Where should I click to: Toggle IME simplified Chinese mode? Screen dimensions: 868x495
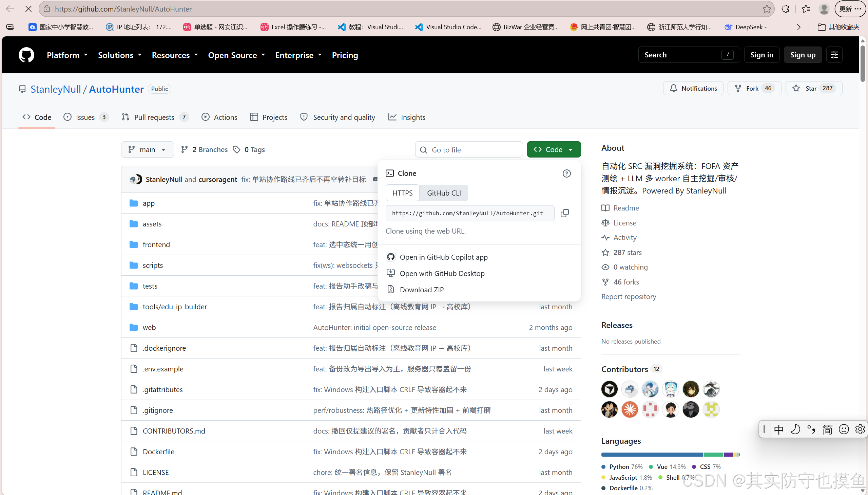tap(827, 429)
